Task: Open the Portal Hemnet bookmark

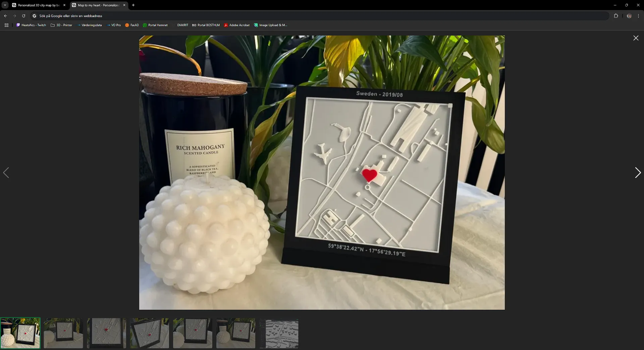Action: click(x=155, y=25)
